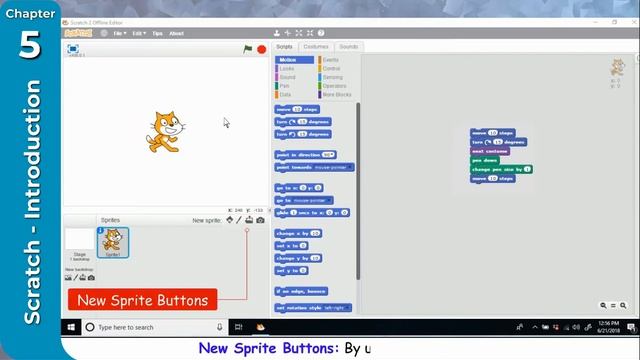The height and width of the screenshot is (360, 640).
Task: Click pen down block in script area
Action: [484, 160]
